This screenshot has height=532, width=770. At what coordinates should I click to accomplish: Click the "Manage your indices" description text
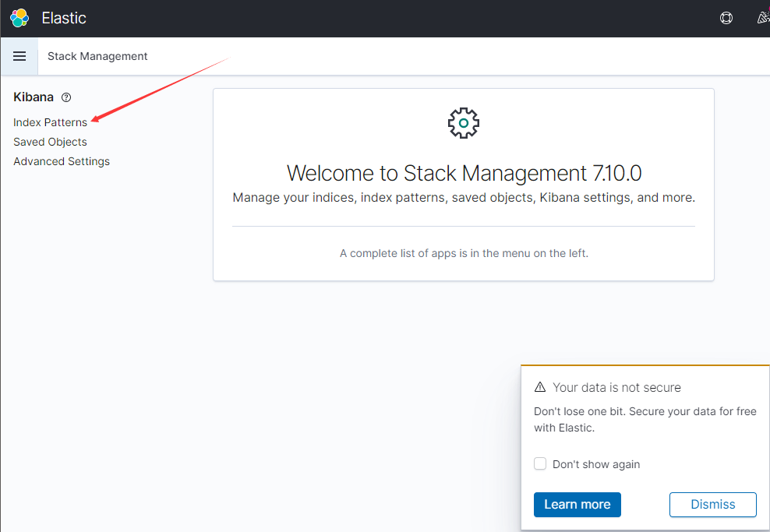pos(464,198)
